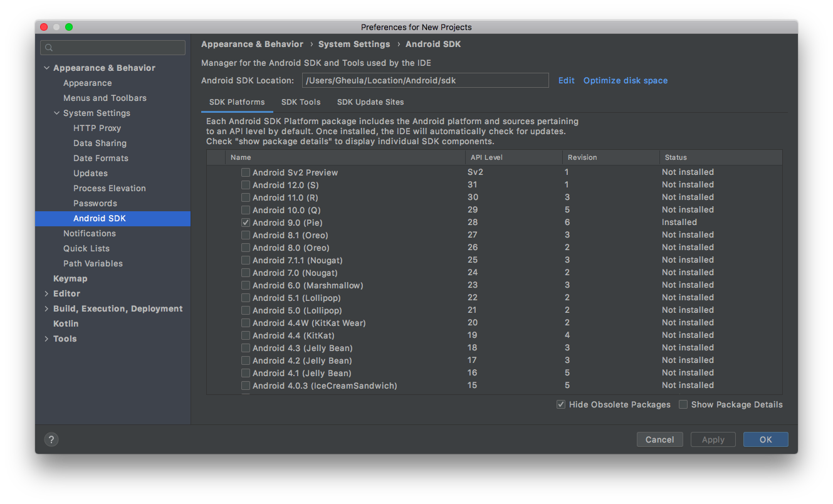833x504 pixels.
Task: Check the Android 12.0 (S) checkbox
Action: 246,185
